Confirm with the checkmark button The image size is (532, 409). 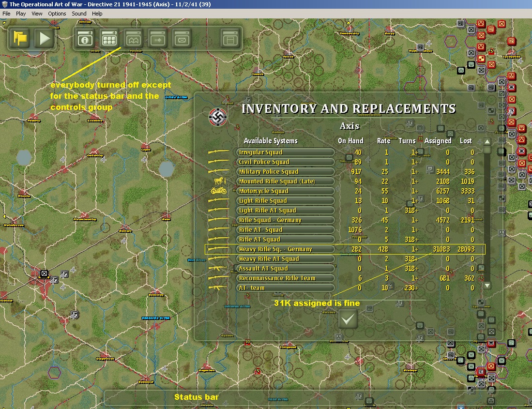(x=348, y=319)
